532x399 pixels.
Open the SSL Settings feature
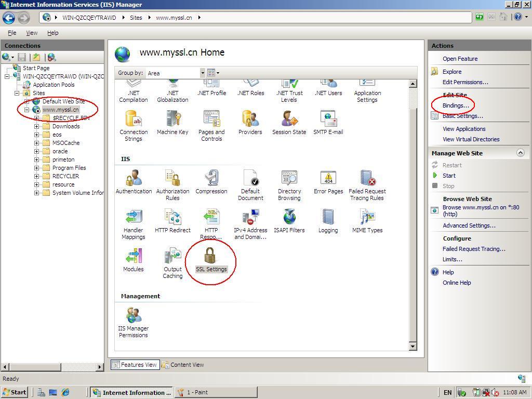pyautogui.click(x=211, y=259)
